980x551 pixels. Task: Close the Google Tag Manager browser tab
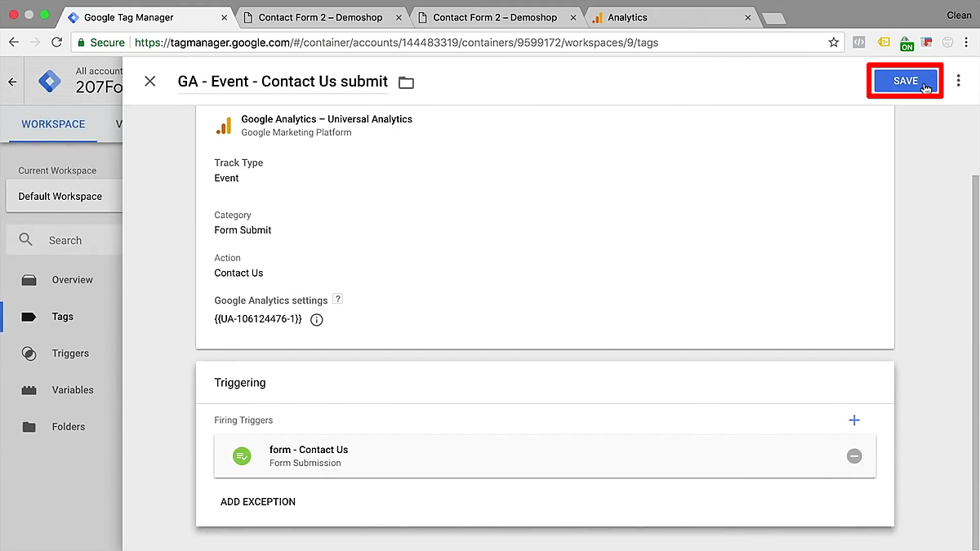[225, 17]
